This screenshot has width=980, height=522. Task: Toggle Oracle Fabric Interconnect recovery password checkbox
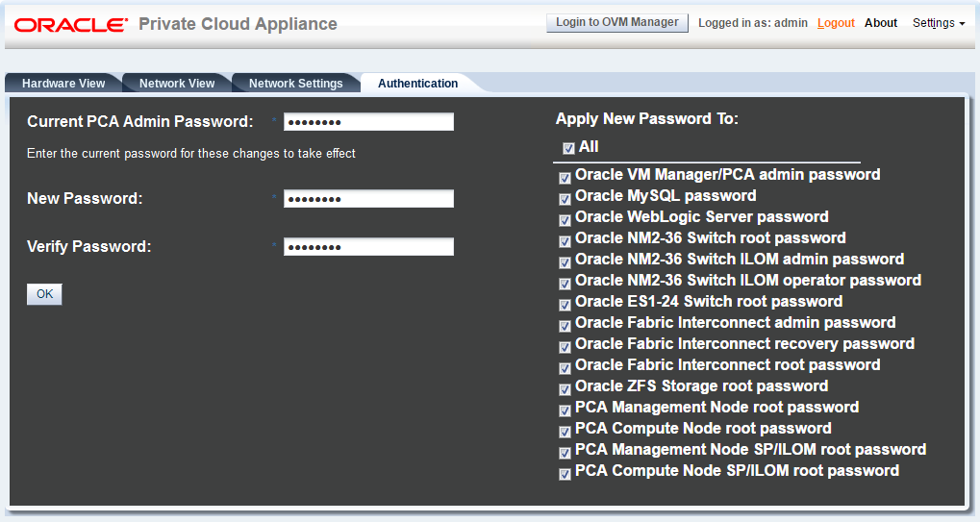tap(565, 346)
